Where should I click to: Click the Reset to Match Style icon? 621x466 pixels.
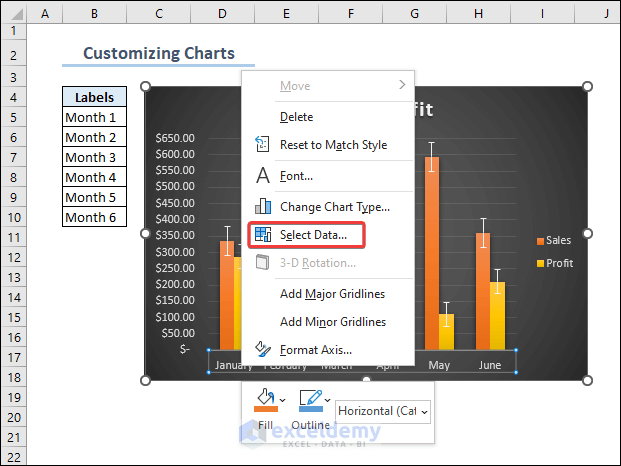click(x=263, y=145)
